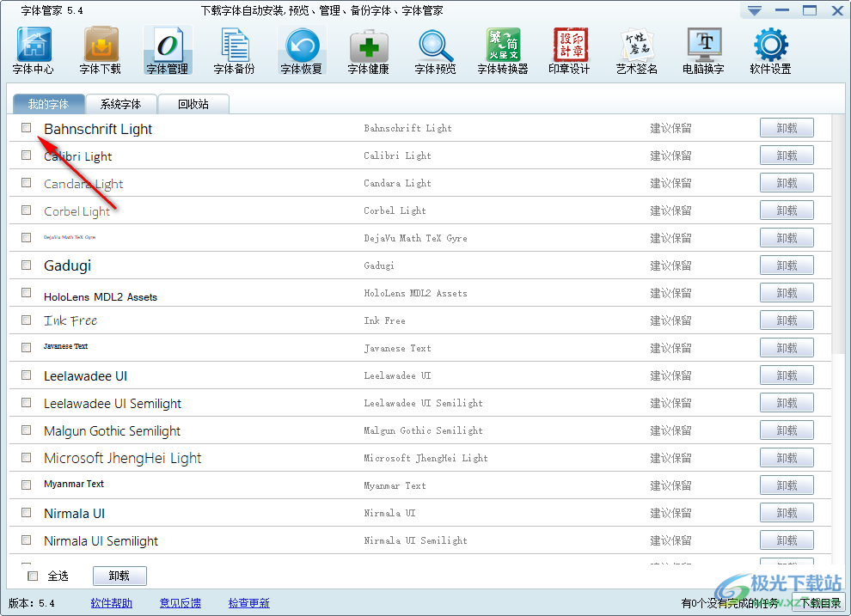Open the 印章设计 seal design tool
Screen dimensions: 851x616
point(570,51)
